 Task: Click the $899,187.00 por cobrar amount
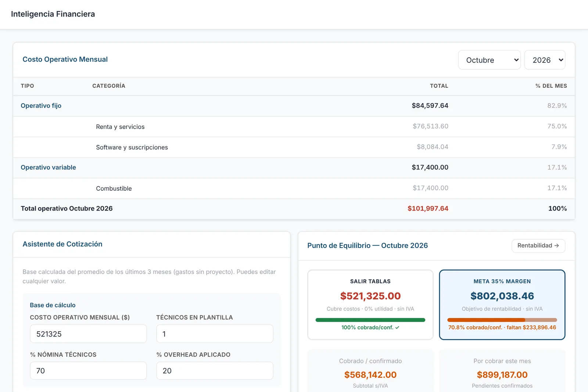point(502,375)
